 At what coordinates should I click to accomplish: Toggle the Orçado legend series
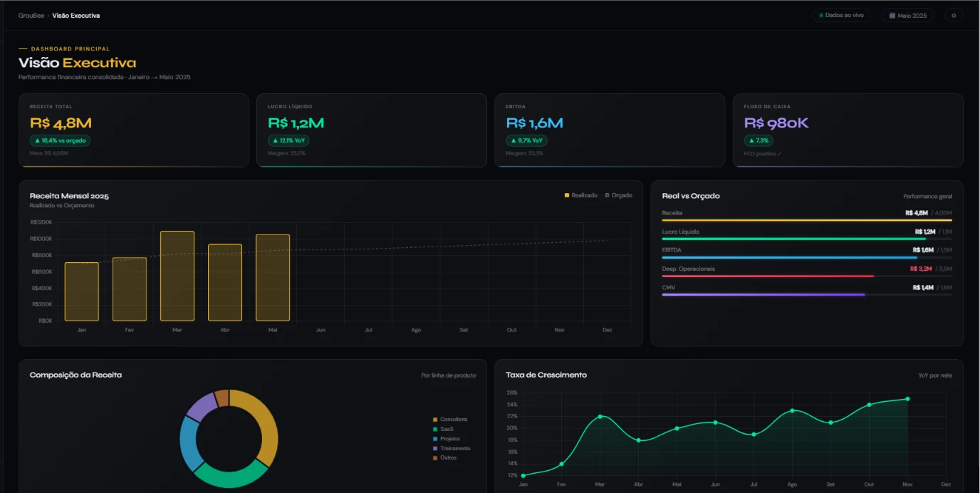point(618,195)
